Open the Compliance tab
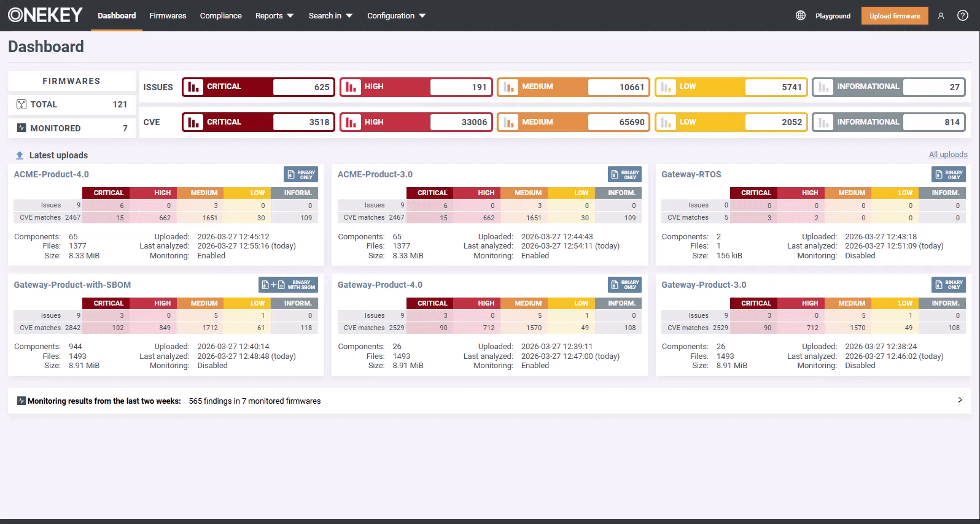The height and width of the screenshot is (524, 980). point(220,16)
